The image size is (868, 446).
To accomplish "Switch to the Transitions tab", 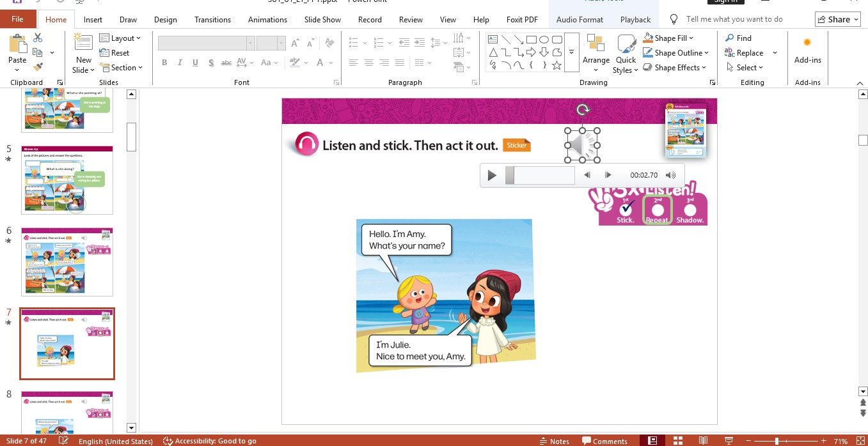I will [212, 20].
